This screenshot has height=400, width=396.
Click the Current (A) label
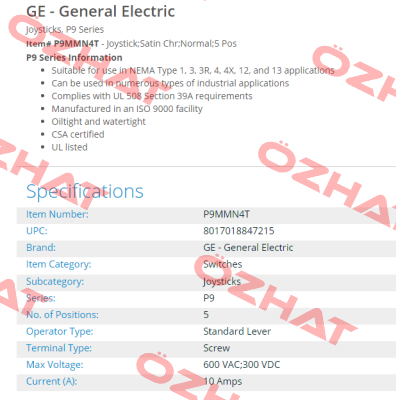tap(52, 381)
